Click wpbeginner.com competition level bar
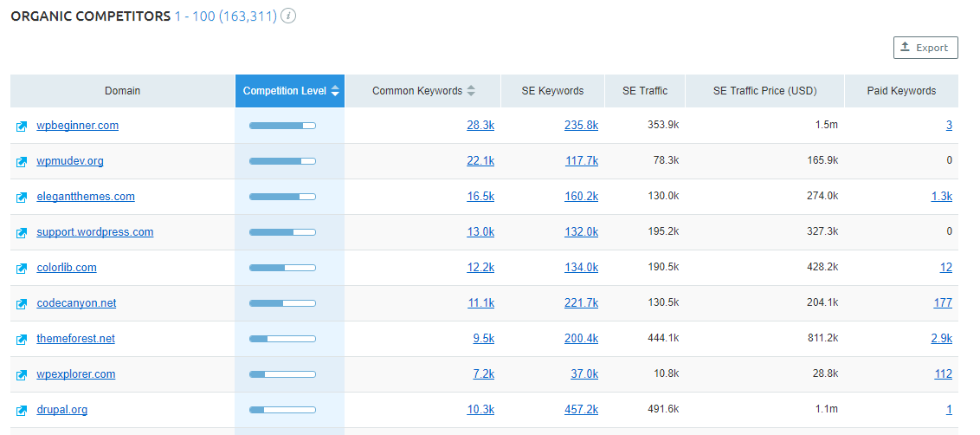The image size is (980, 435). [282, 126]
